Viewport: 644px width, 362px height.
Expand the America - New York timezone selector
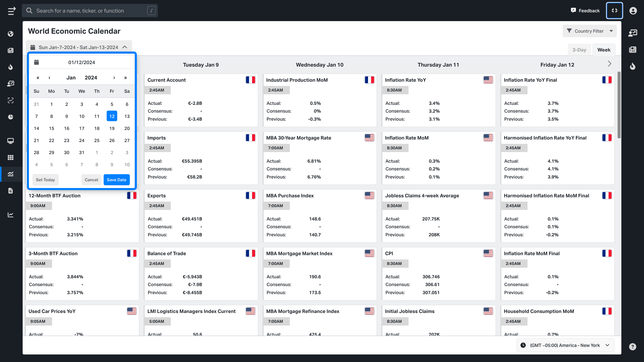565,345
